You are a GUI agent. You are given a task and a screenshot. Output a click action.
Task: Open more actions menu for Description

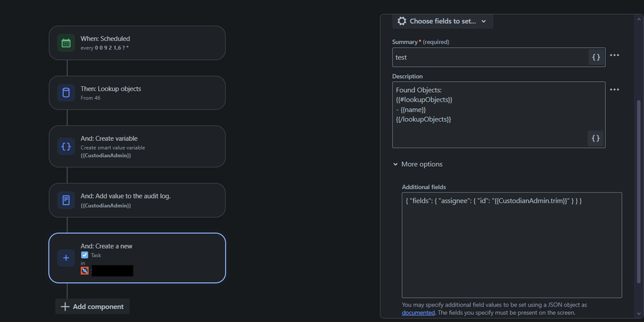pyautogui.click(x=614, y=90)
